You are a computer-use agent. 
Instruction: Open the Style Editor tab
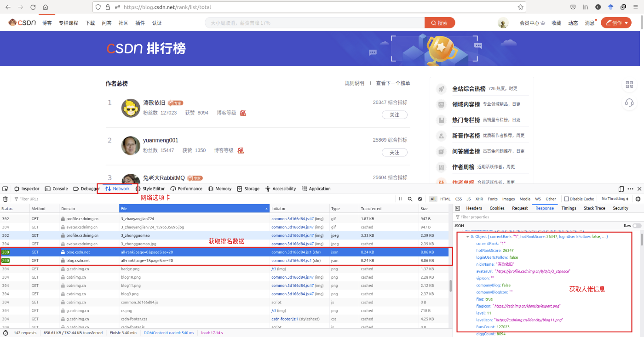click(x=150, y=189)
